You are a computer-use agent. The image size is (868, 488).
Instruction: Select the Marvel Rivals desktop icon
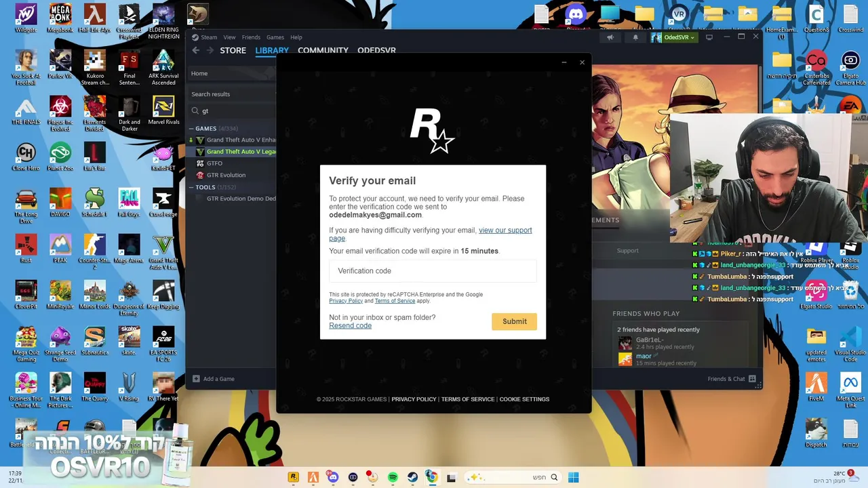pyautogui.click(x=163, y=111)
